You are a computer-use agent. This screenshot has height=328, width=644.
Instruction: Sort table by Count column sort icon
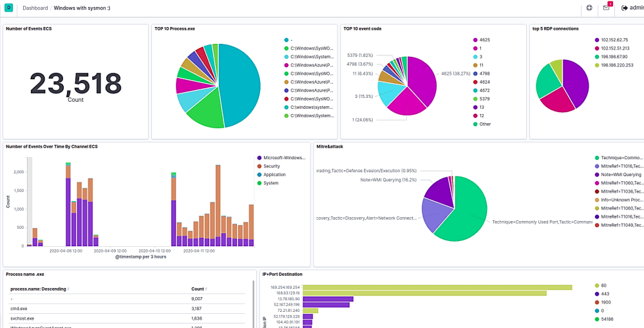tap(205, 289)
